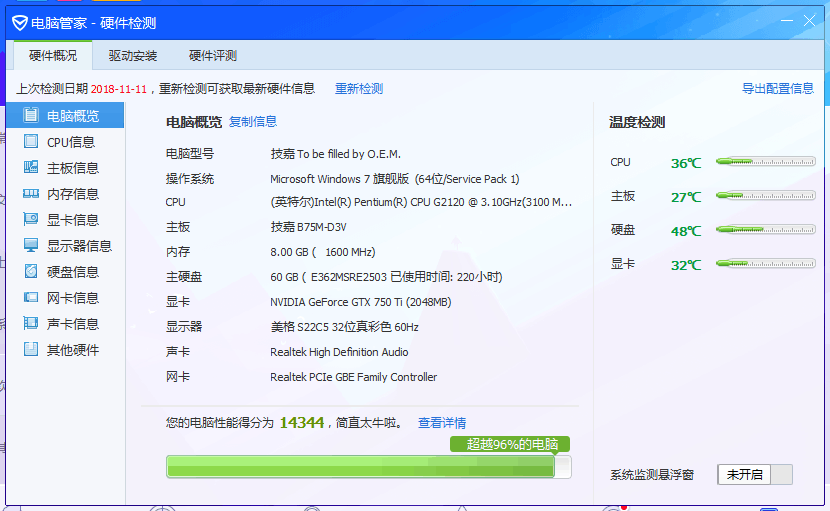
Task: Switch to the 硬件评测 tab
Action: coord(213,55)
